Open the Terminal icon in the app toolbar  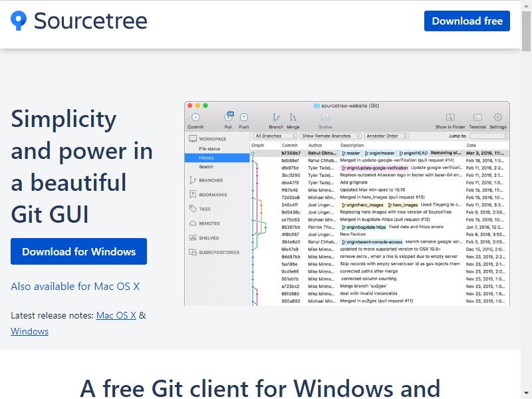pos(477,118)
